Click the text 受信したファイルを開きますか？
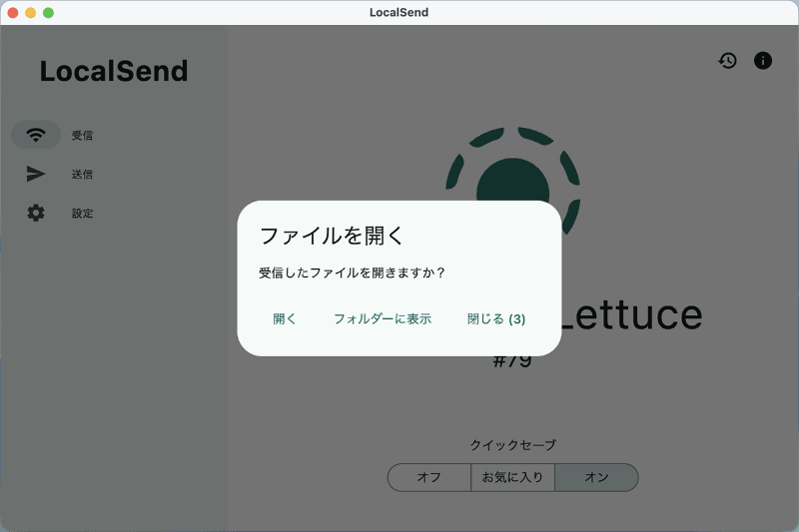Screen dimensions: 799x532 pyautogui.click(x=353, y=272)
